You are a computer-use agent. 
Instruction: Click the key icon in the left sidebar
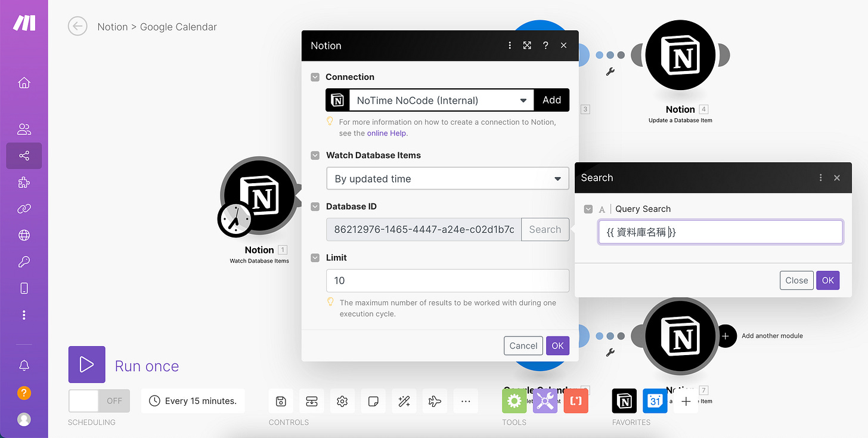click(x=24, y=261)
